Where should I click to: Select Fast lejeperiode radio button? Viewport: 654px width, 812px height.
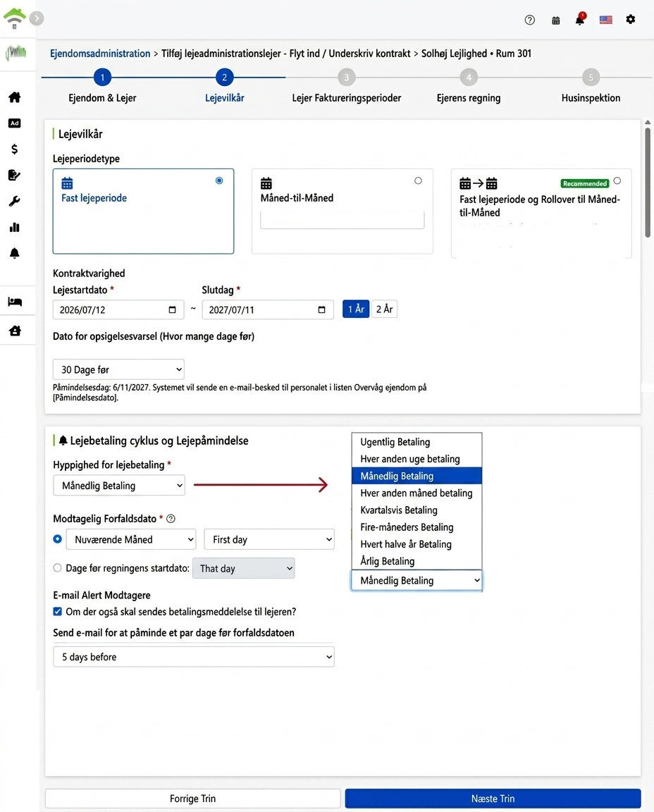coord(219,180)
